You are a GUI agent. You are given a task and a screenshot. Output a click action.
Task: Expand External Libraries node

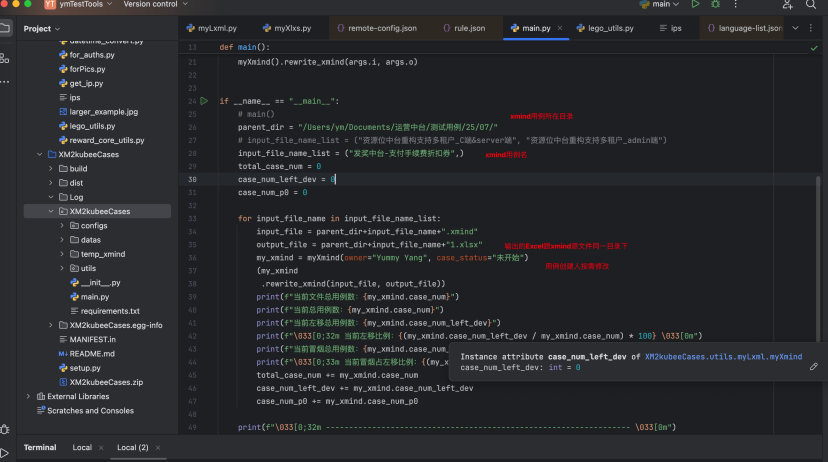[x=27, y=396]
